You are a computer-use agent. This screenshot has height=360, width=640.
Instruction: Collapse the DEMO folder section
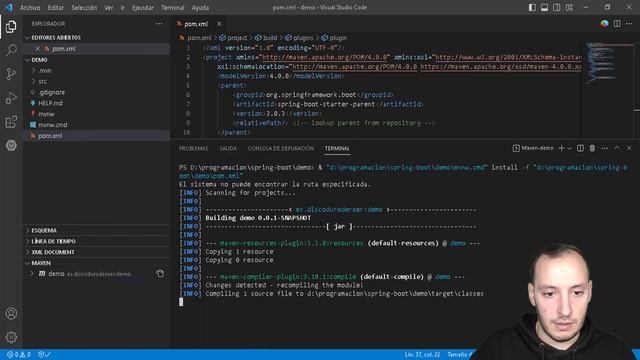96,60
